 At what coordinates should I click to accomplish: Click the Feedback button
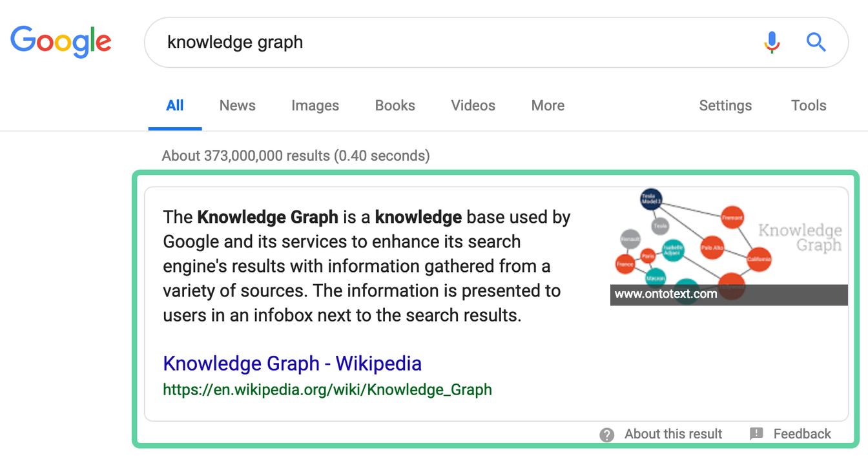[801, 434]
